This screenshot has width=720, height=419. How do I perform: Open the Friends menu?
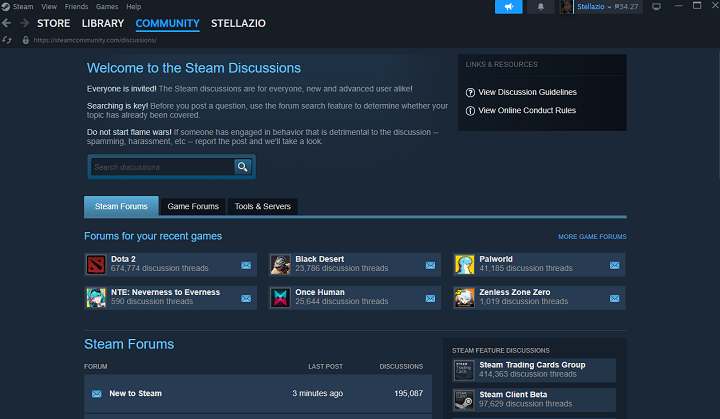tap(76, 6)
